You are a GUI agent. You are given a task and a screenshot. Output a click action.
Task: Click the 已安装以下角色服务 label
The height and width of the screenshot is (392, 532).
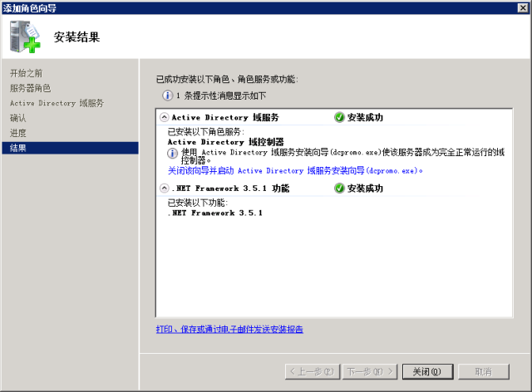(206, 131)
